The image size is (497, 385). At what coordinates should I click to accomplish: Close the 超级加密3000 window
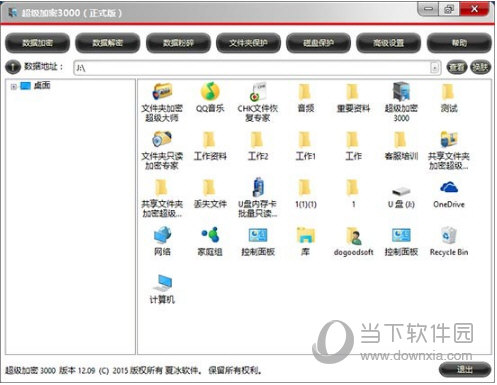pos(475,9)
